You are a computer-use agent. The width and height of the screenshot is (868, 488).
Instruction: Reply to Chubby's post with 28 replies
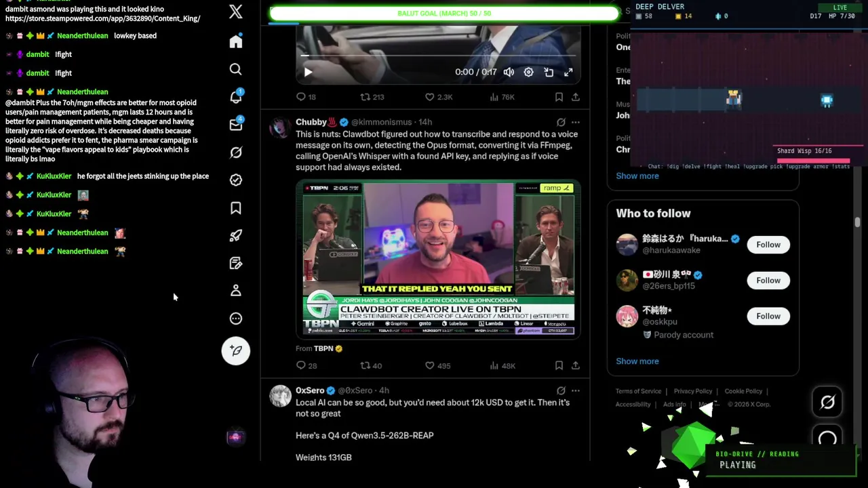point(307,365)
